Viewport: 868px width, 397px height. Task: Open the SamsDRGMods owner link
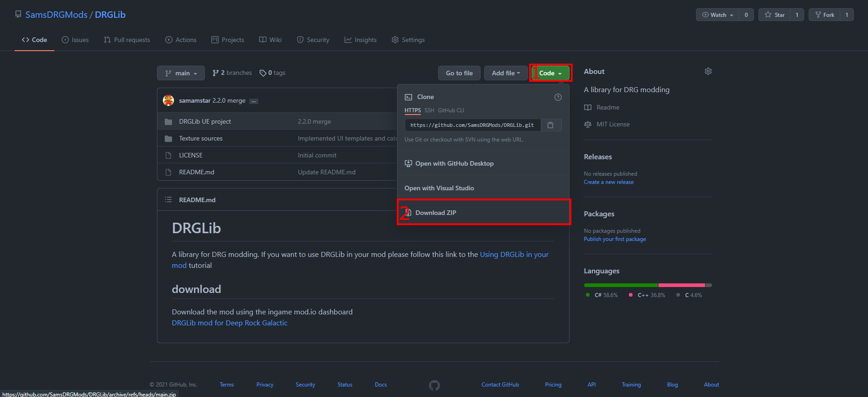point(57,15)
